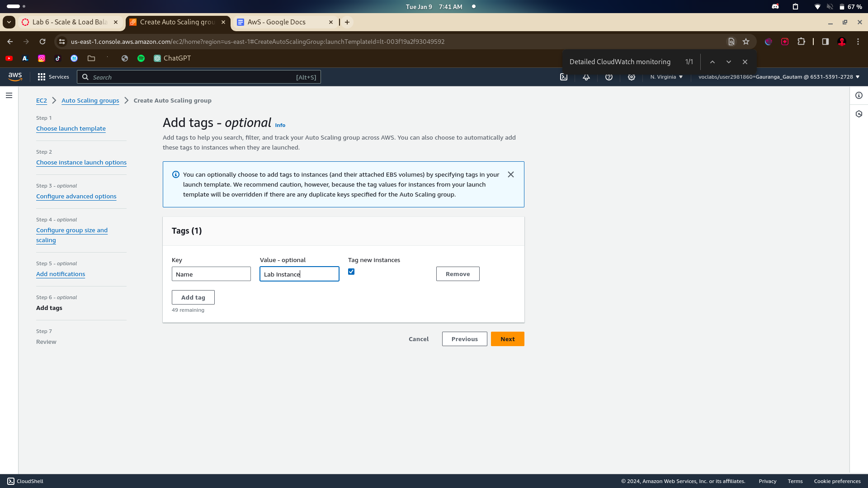Expand the voclabs account menu dropdown

coord(779,77)
